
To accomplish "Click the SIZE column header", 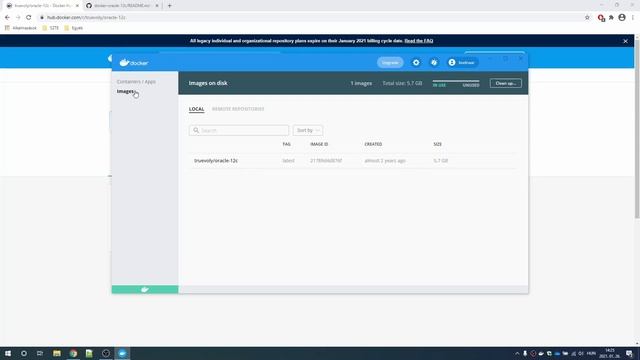I will click(x=437, y=144).
